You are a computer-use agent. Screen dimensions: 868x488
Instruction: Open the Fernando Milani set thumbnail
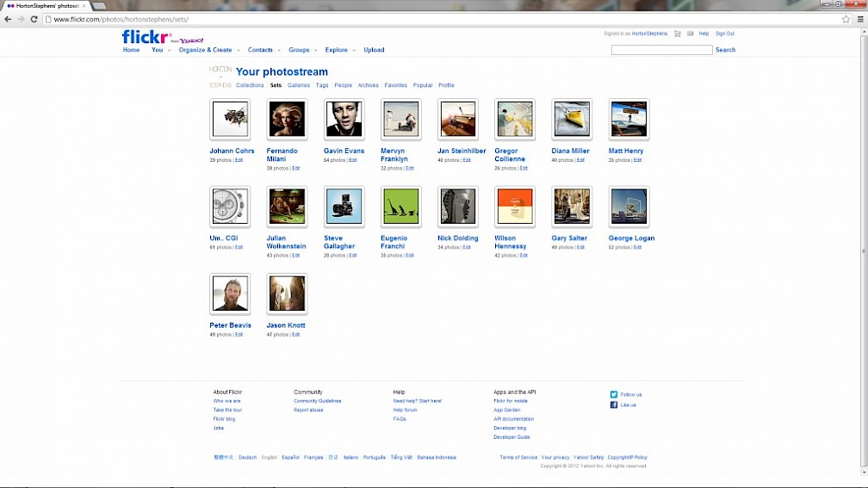click(x=287, y=119)
